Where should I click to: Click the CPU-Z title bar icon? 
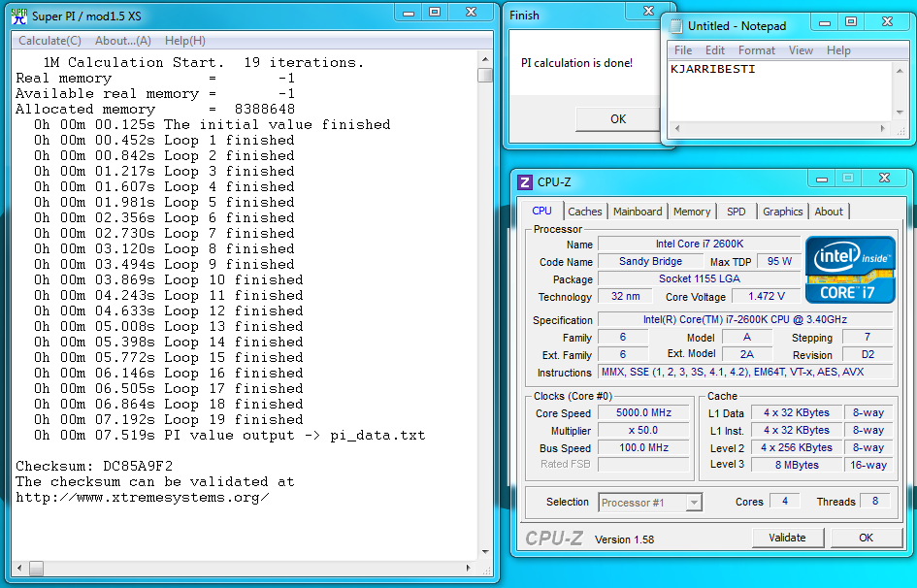(x=525, y=181)
